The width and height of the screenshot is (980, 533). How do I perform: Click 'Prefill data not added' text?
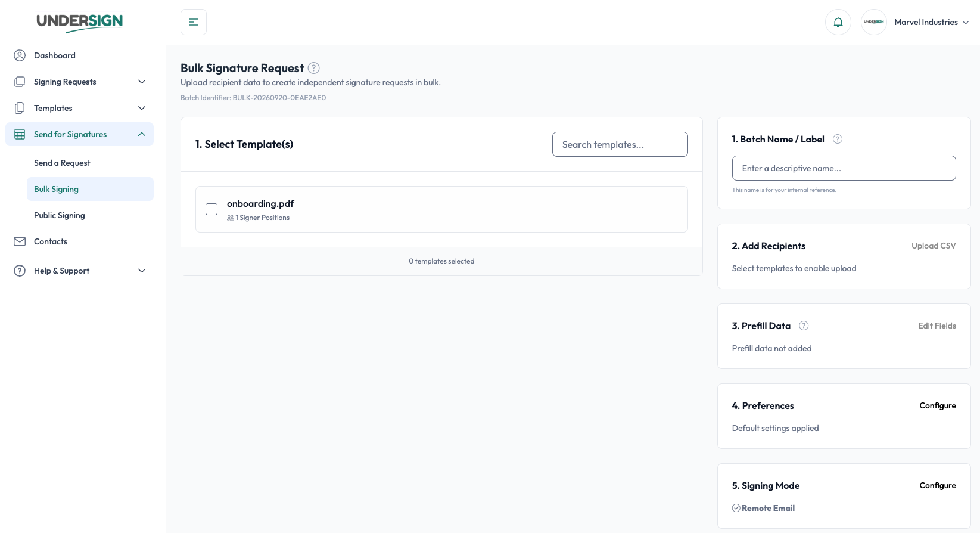pyautogui.click(x=772, y=348)
